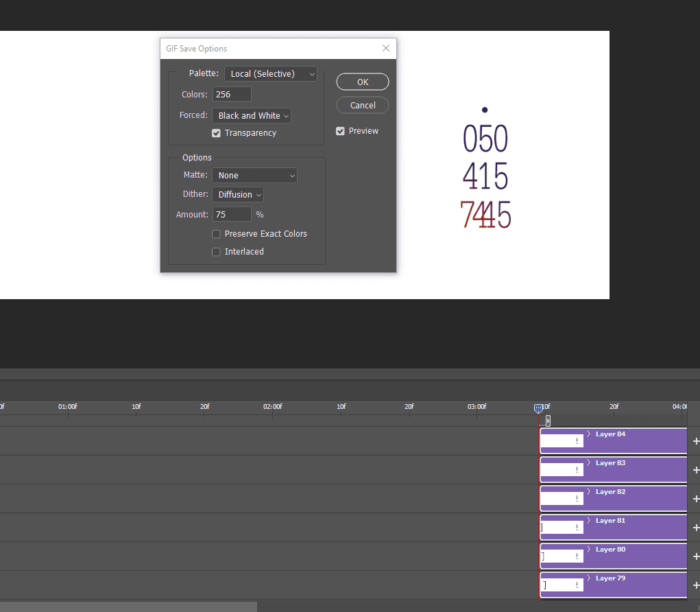
Task: Confirm with the OK button
Action: tap(363, 82)
